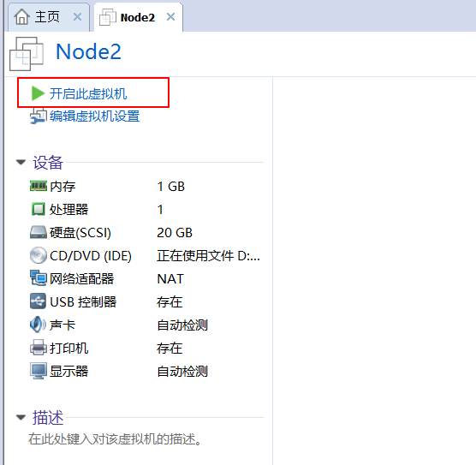Click 开启此虚拟机 link

[x=88, y=93]
